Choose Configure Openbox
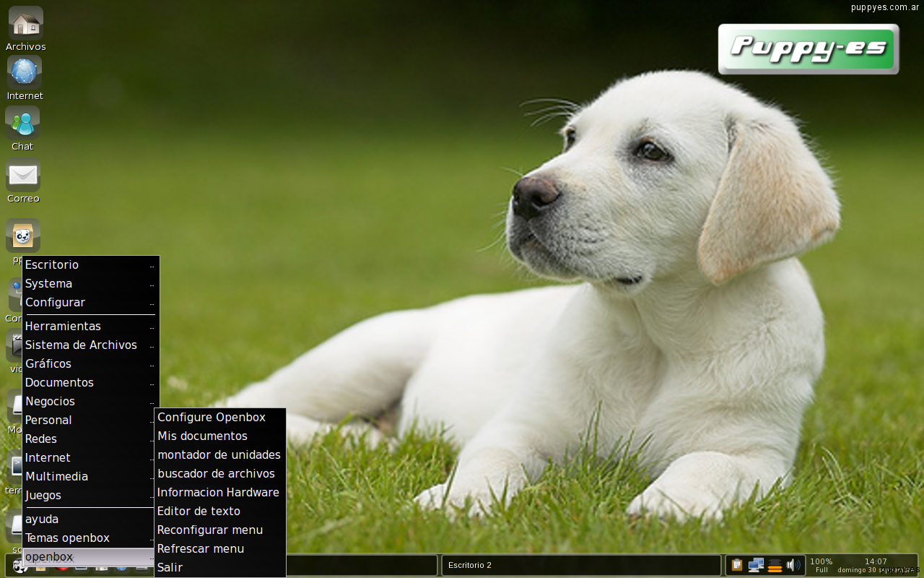This screenshot has width=924, height=578. tap(220, 418)
